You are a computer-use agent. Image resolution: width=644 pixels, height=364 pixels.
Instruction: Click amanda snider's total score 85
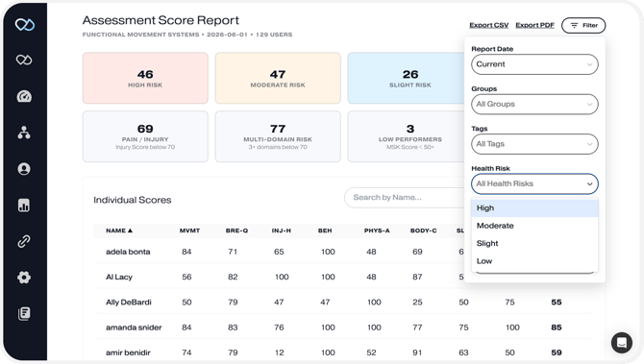pos(557,328)
